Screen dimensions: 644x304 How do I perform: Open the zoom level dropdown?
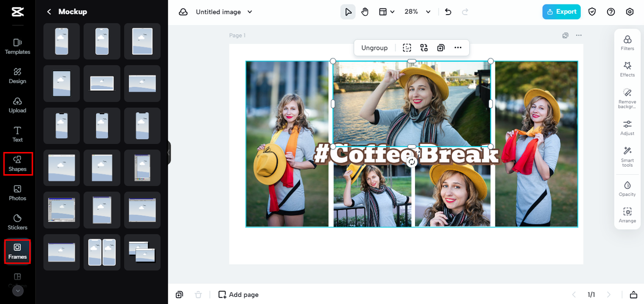pyautogui.click(x=418, y=11)
